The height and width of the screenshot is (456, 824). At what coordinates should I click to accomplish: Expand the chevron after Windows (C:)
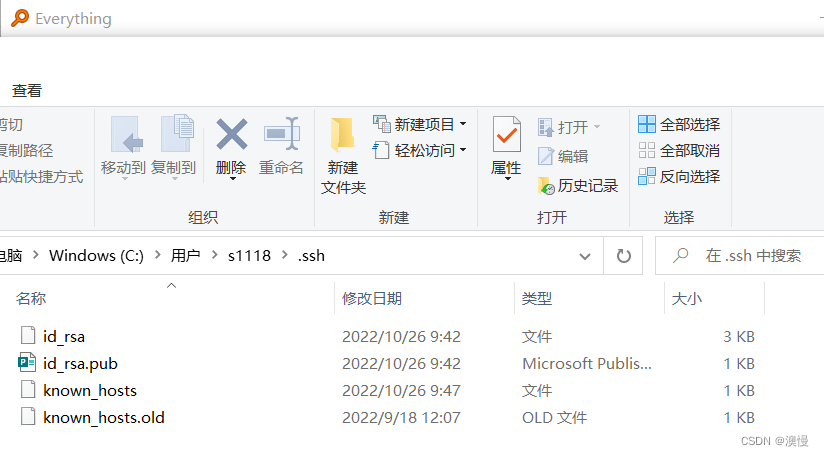(157, 255)
